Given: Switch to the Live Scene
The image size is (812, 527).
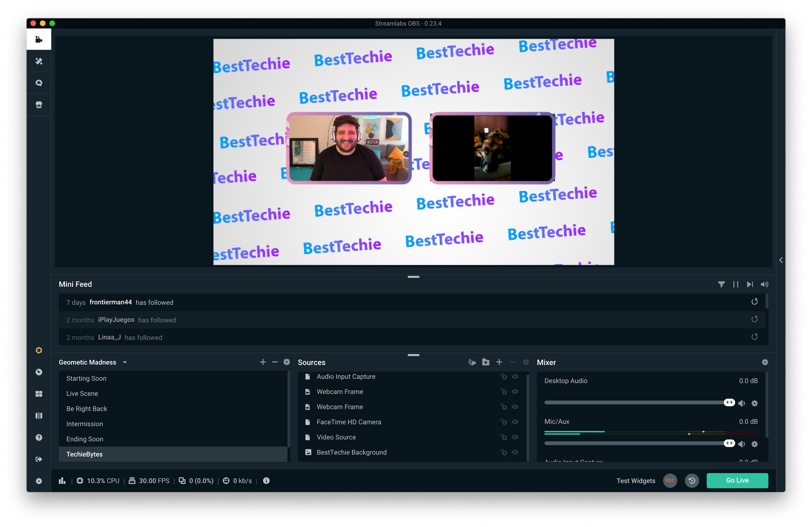Looking at the screenshot, I should [82, 394].
